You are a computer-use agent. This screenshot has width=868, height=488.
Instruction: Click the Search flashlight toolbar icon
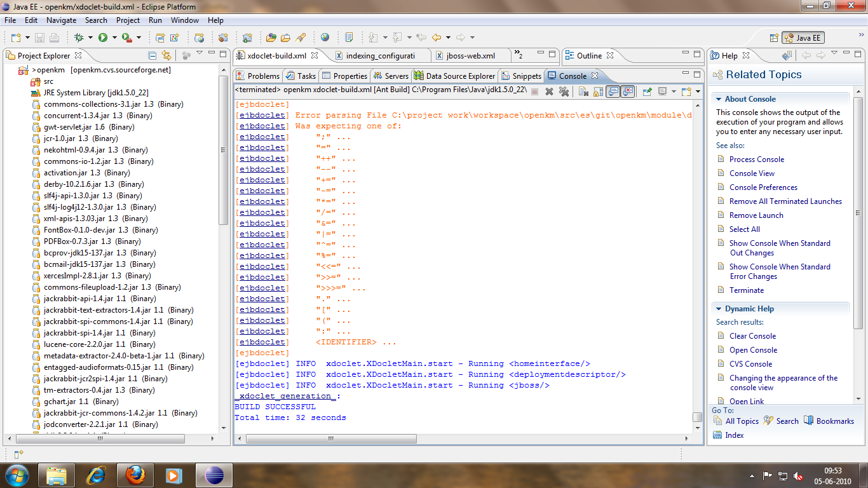tap(301, 37)
